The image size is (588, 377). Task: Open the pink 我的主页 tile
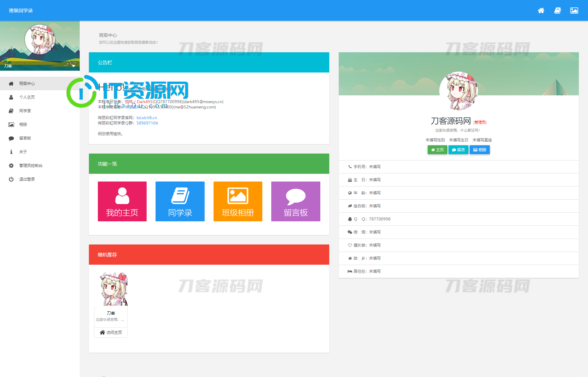(x=122, y=201)
